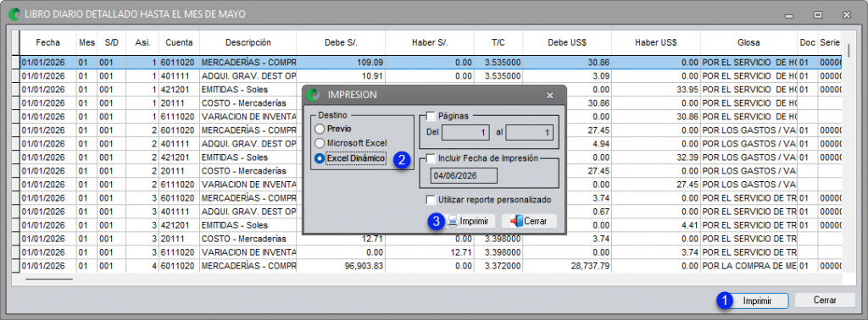Click the 12.71 Haber S/. cell

(430, 252)
